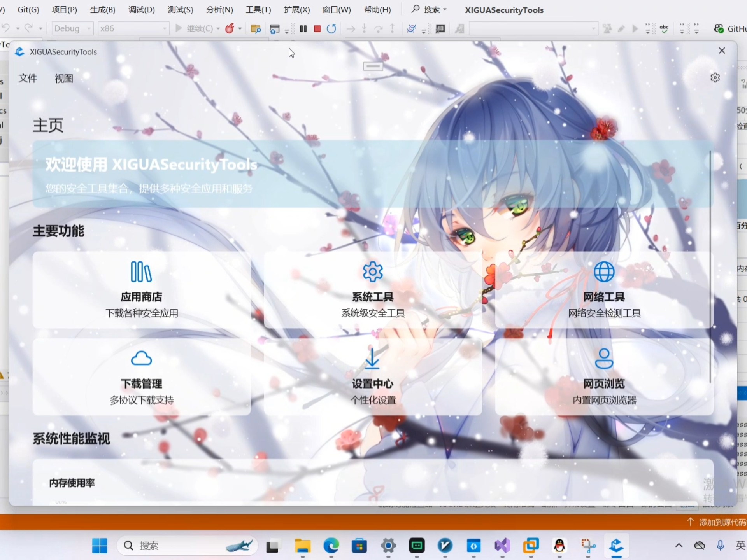Click the app's vertical scrollbar

[710, 267]
